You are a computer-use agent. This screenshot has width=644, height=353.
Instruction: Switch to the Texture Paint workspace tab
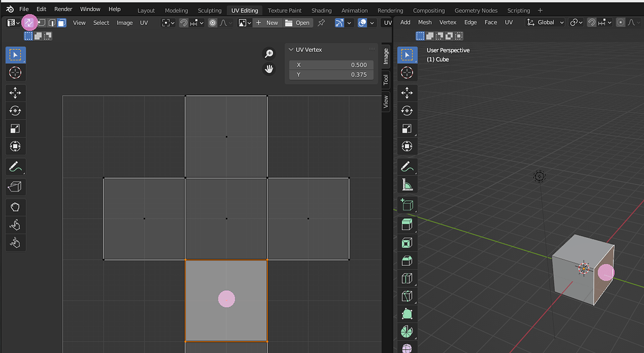(x=286, y=11)
